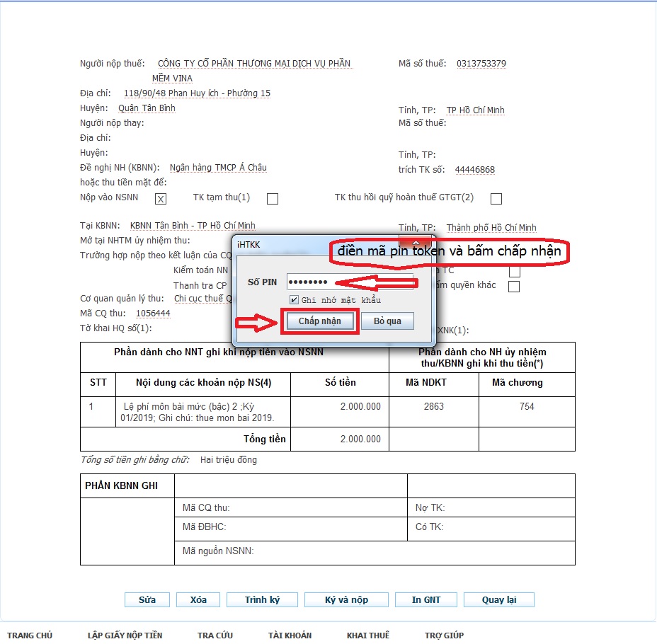Focus the Số PIN password field

(349, 282)
